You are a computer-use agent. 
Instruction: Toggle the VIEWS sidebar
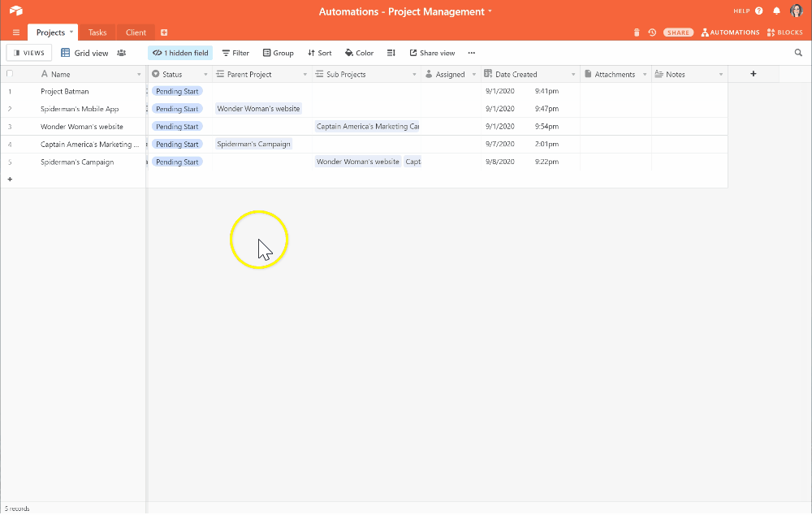(28, 52)
